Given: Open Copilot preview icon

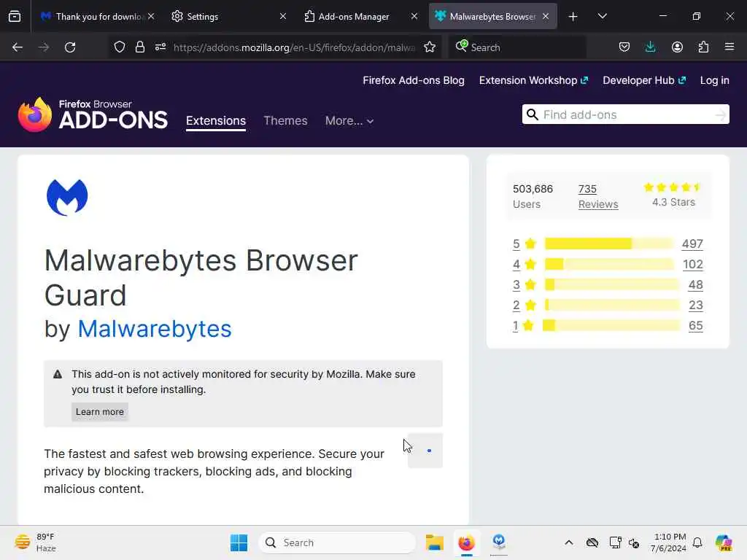Looking at the screenshot, I should pyautogui.click(x=724, y=542).
